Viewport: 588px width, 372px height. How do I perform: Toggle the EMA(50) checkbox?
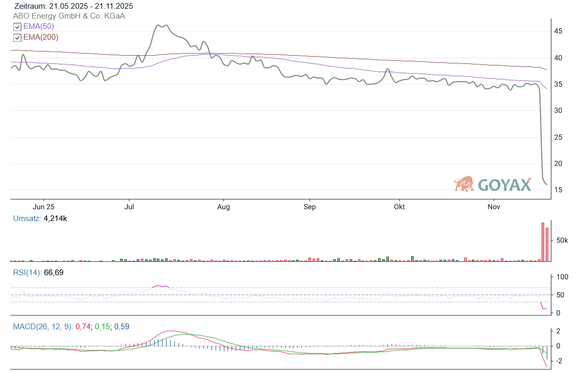click(17, 27)
